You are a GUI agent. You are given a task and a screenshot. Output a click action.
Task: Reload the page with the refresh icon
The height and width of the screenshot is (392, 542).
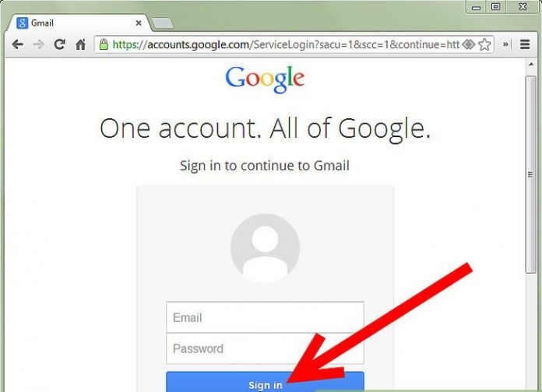click(59, 44)
